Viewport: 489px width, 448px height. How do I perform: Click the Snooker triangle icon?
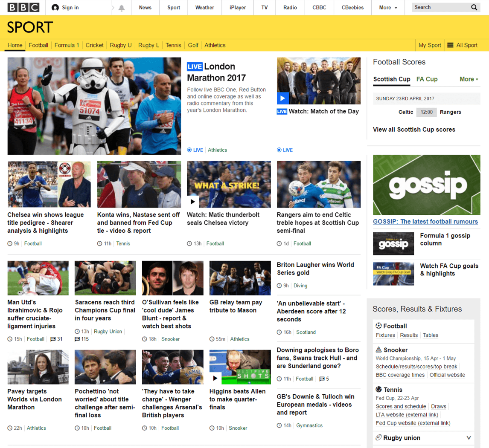coord(378,350)
